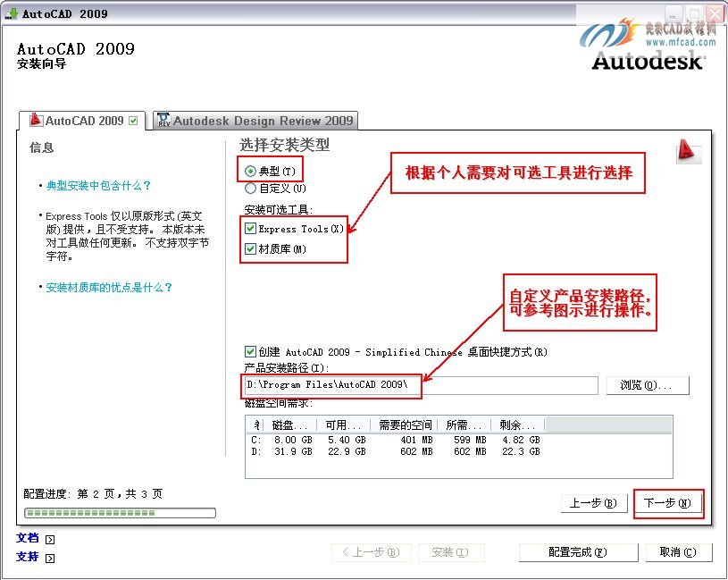Click the installer icon in the title bar
This screenshot has width=728, height=580.
coord(11,14)
